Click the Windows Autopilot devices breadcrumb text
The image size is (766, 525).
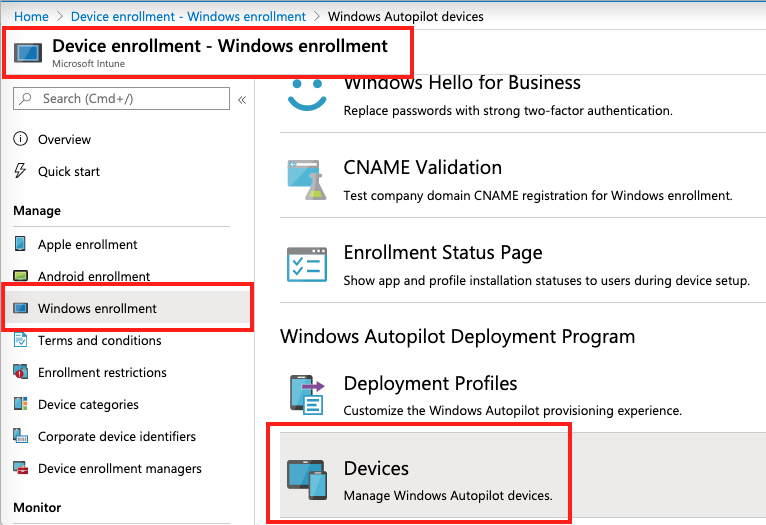405,17
